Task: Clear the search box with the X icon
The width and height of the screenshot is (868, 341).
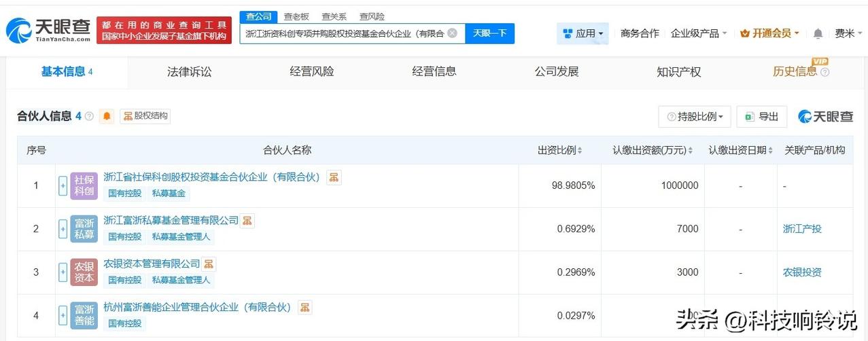Action: pos(452,33)
